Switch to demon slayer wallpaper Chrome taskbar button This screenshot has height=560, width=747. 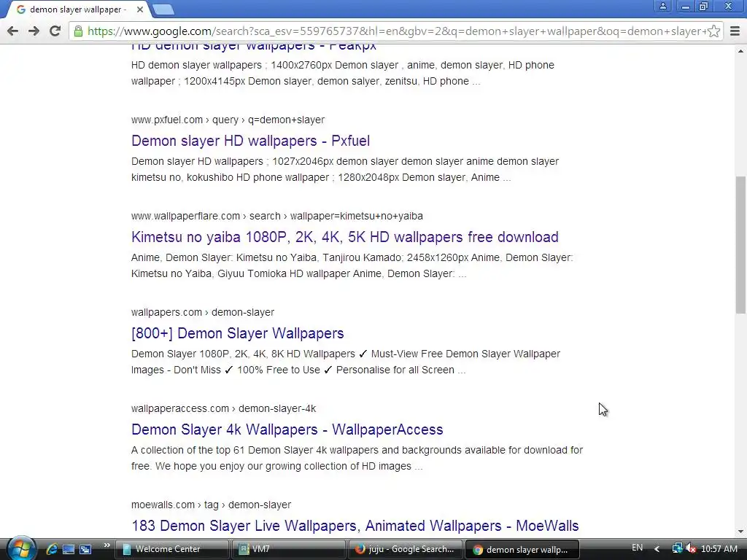pos(522,549)
